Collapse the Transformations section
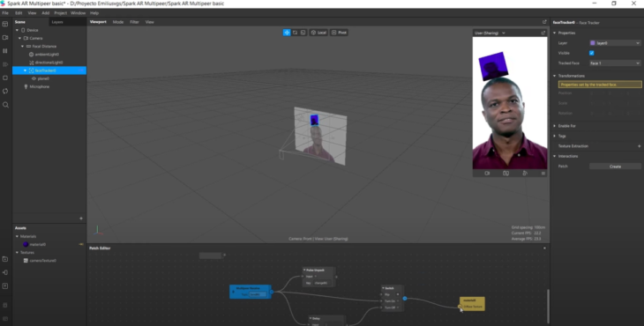 coord(555,76)
